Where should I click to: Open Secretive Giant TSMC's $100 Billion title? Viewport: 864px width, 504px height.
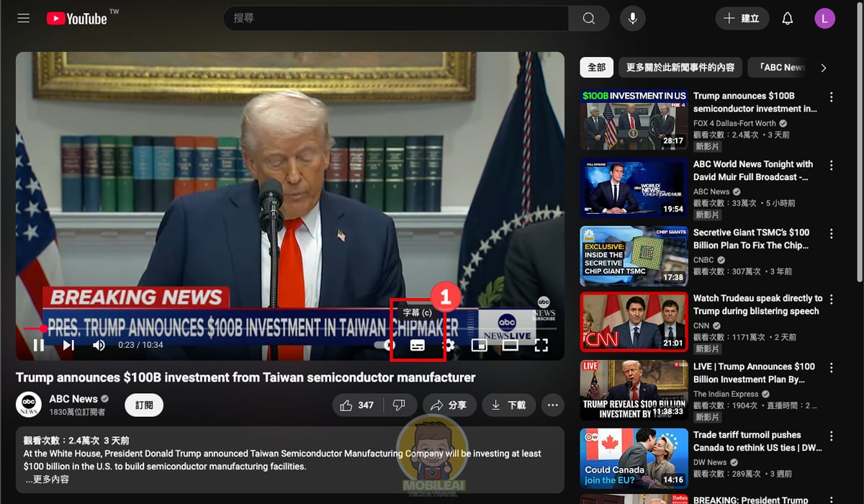tap(752, 239)
